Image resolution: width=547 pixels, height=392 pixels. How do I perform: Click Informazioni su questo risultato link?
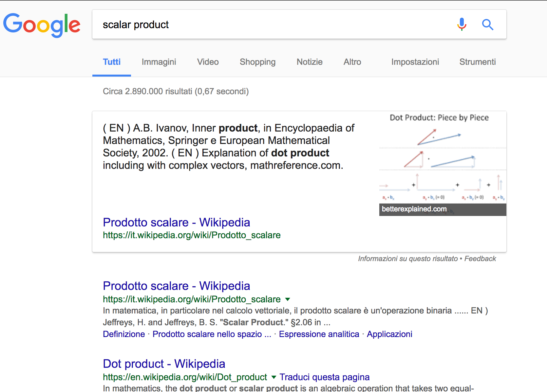tap(408, 259)
